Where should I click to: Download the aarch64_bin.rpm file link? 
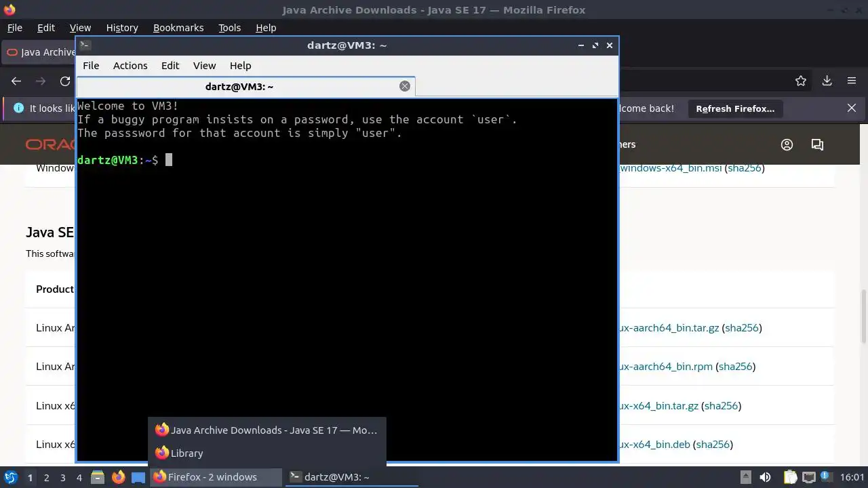tap(666, 367)
